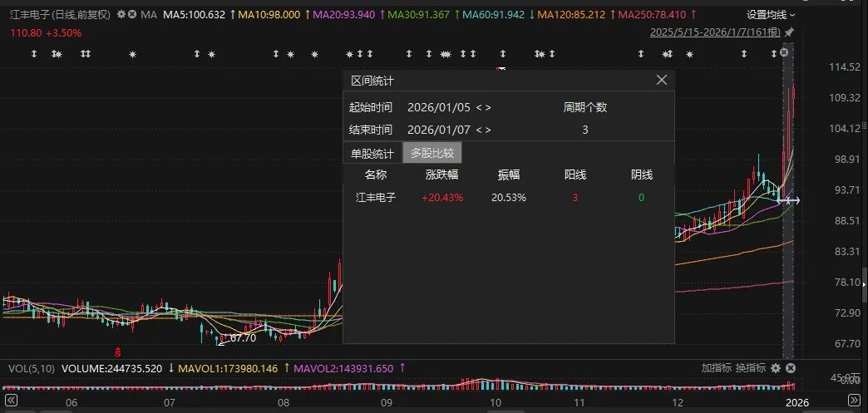This screenshot has height=413, width=868.
Task: Sort by the 名称 column header
Action: coord(376,175)
